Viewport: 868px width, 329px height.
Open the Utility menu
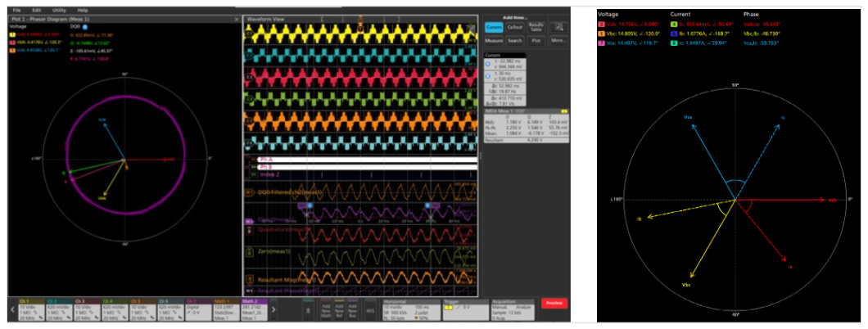pos(59,11)
